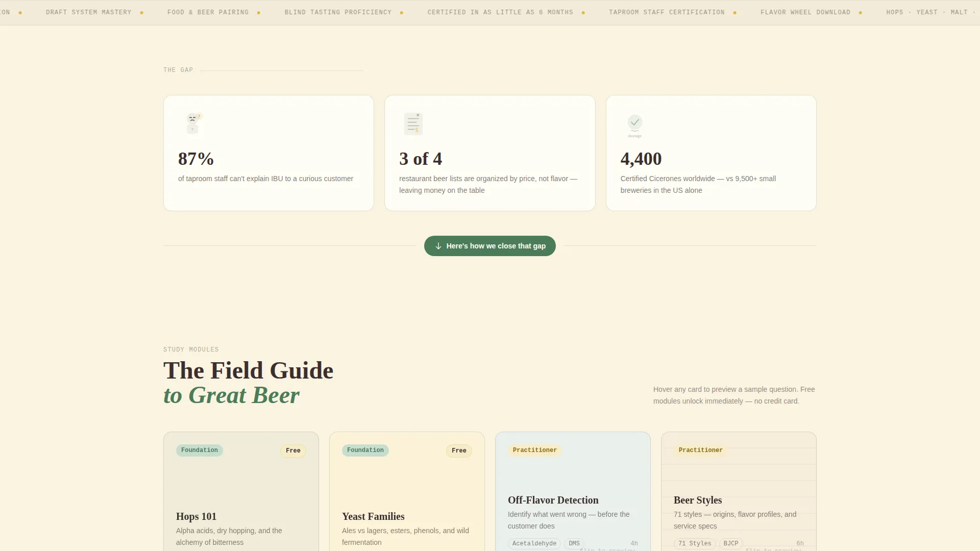Click the Free badge on Hops 101
The image size is (980, 551).
[x=293, y=450]
